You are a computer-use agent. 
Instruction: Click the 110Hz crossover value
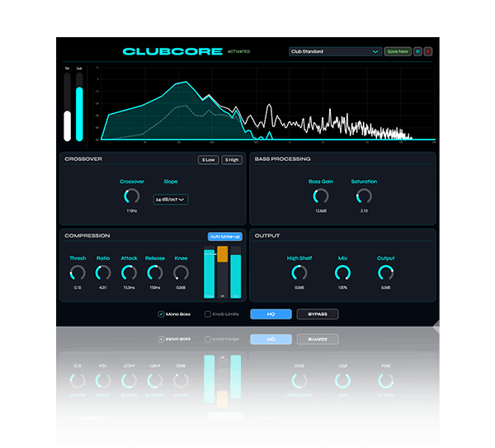132,211
